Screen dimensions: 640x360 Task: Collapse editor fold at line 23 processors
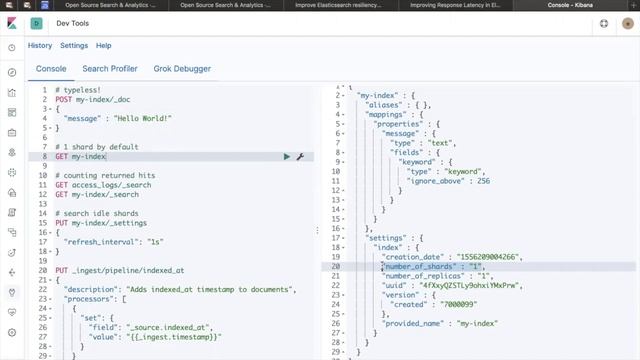pos(50,299)
